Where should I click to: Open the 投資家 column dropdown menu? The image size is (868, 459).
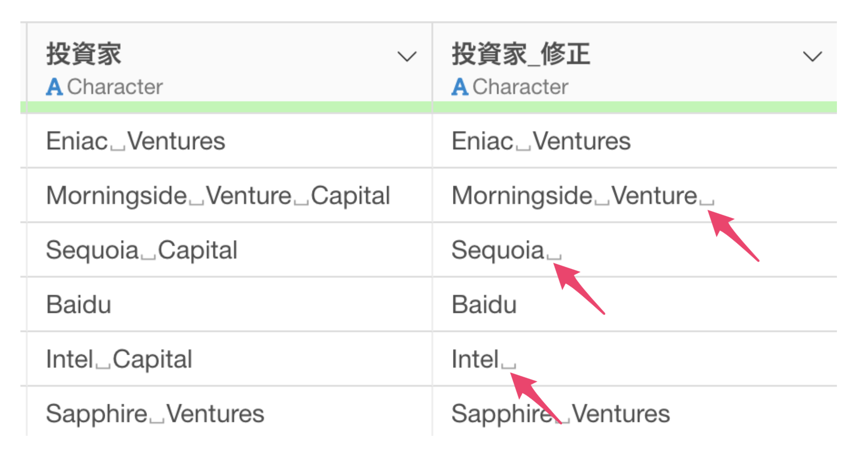407,57
